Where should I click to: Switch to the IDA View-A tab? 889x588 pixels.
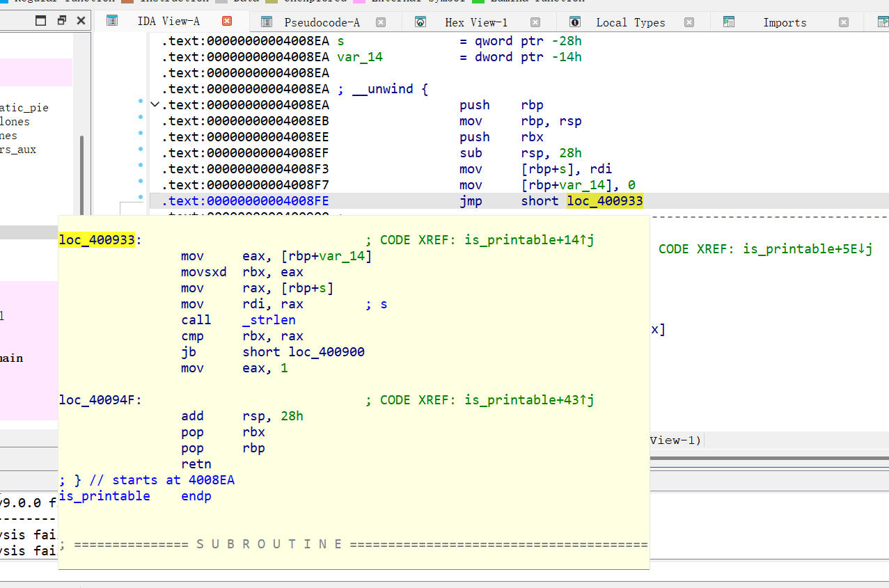click(168, 22)
